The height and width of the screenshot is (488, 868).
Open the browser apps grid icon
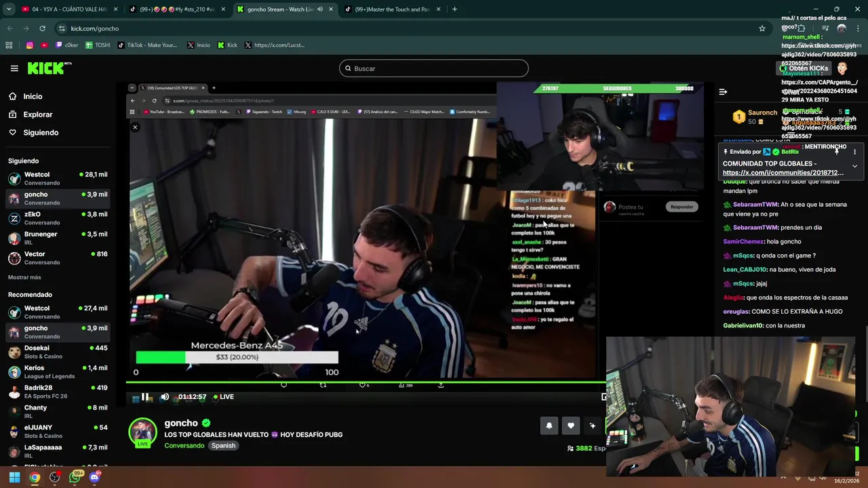click(x=9, y=45)
